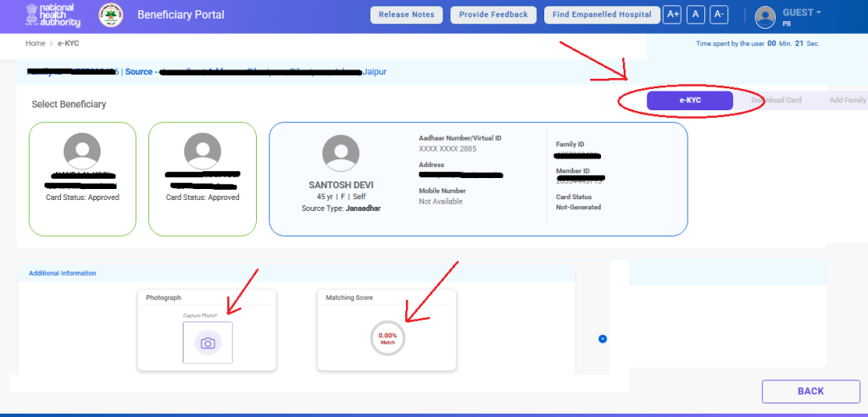The image size is (868, 417).
Task: Click Provide Feedback button
Action: click(x=494, y=14)
